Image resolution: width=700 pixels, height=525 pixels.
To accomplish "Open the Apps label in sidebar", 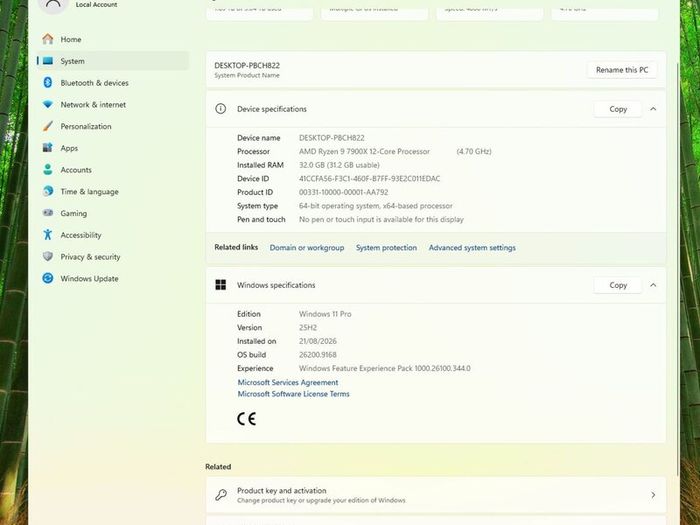I will (x=69, y=148).
